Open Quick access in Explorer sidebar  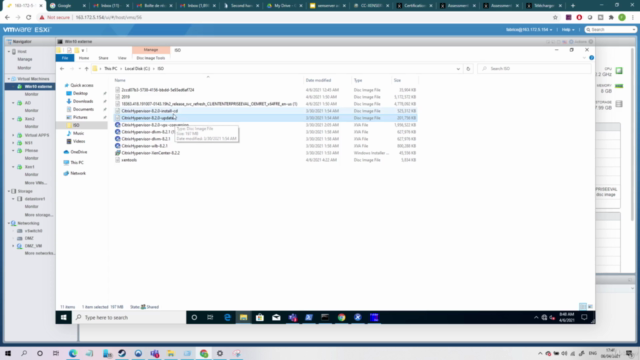tap(82, 85)
